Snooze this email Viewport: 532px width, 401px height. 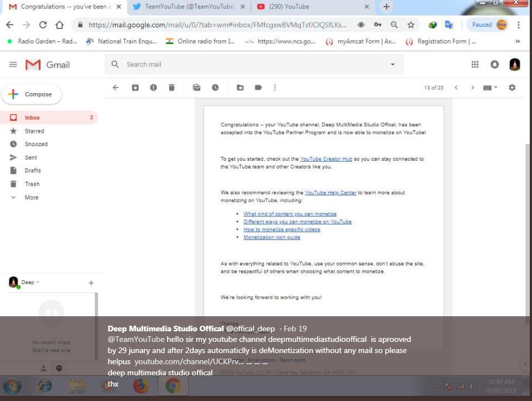(215, 88)
